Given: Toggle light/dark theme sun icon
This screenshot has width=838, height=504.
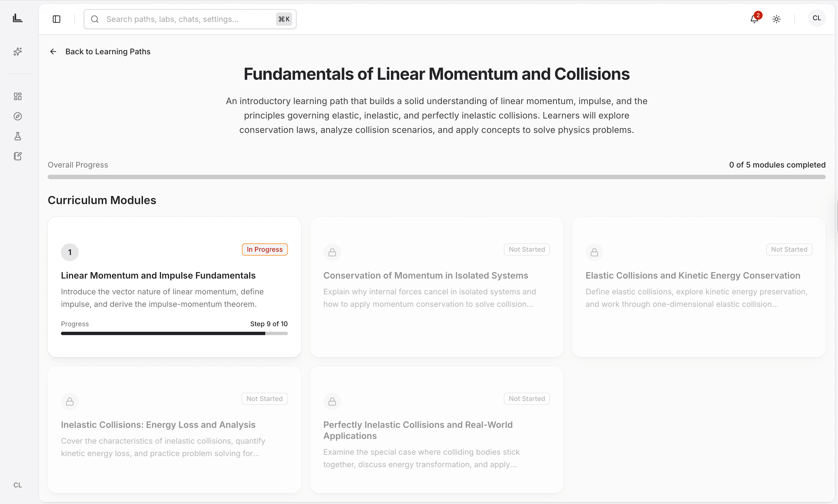Looking at the screenshot, I should [776, 19].
